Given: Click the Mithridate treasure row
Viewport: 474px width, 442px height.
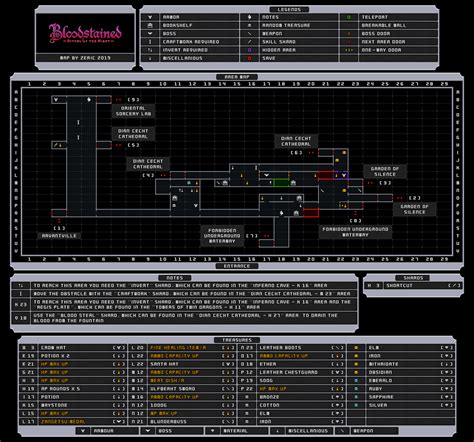Looking at the screenshot, I should [401, 364].
